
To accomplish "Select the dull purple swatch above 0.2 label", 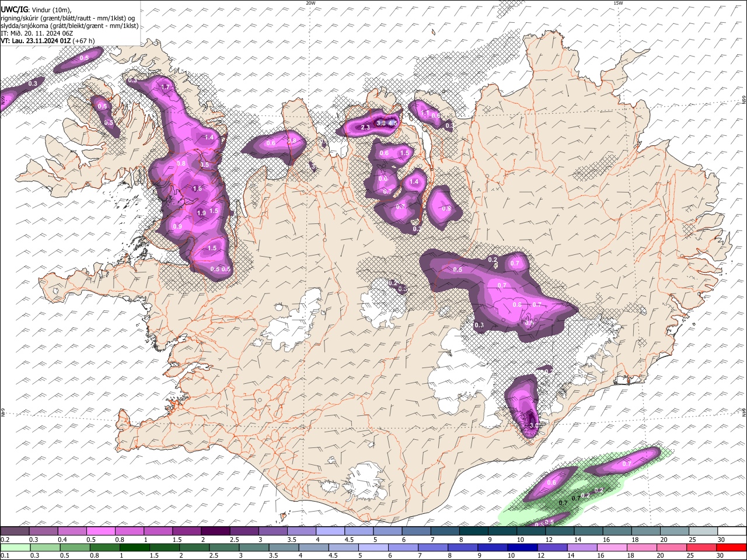I will coord(15,531).
